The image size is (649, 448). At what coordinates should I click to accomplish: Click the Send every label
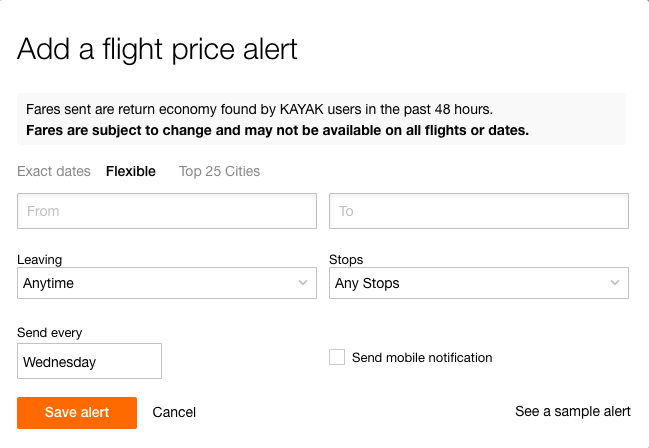[x=50, y=333]
